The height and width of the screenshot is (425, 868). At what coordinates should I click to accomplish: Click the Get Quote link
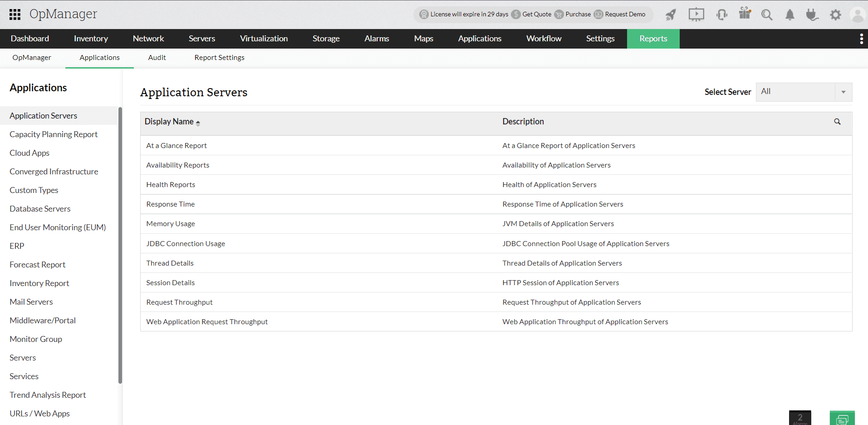pos(535,14)
